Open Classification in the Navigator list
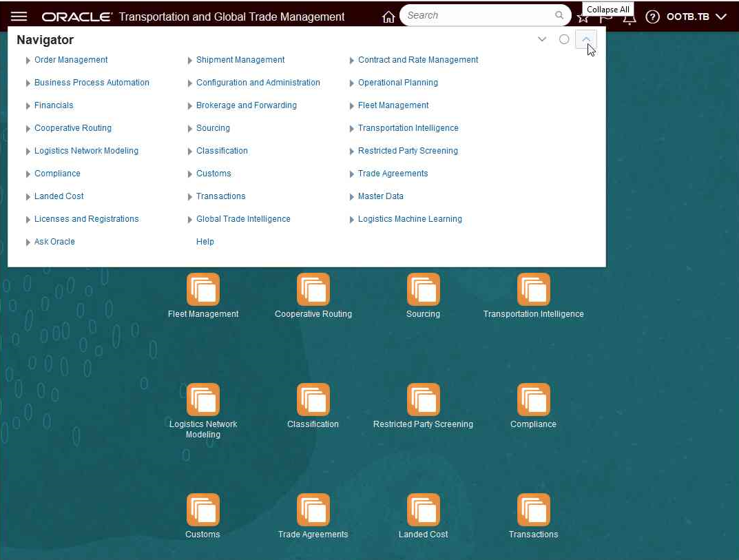 pyautogui.click(x=222, y=150)
